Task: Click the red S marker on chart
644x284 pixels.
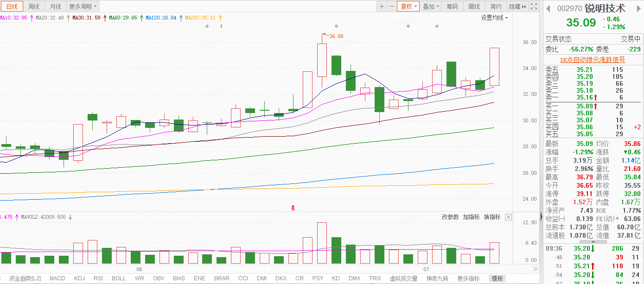Action: (x=293, y=208)
